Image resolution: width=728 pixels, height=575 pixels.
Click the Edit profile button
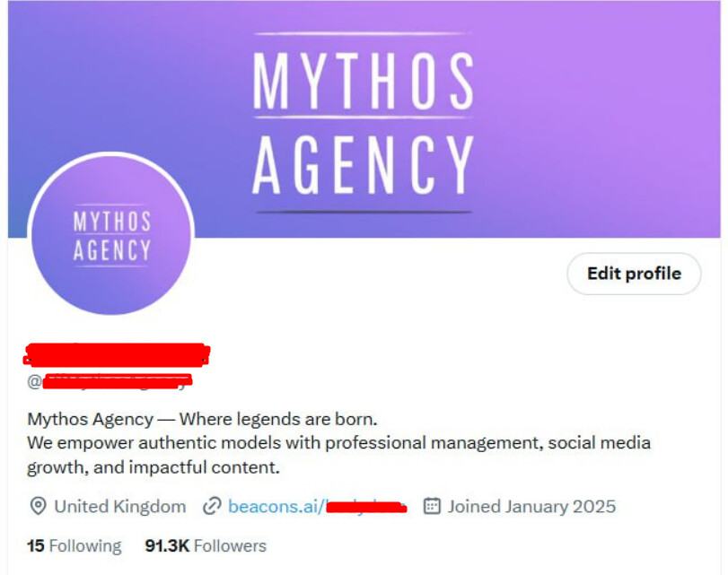click(x=634, y=274)
